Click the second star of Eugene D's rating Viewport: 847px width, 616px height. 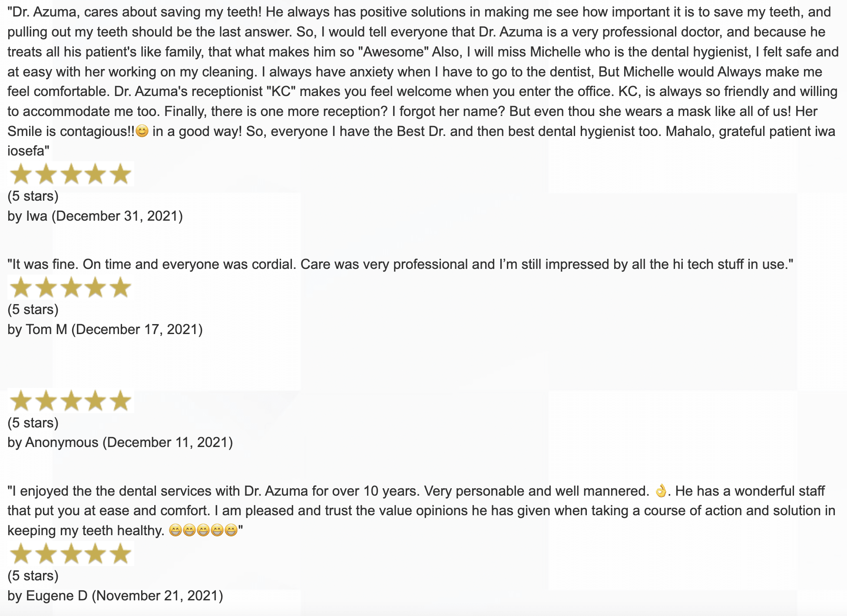point(46,554)
